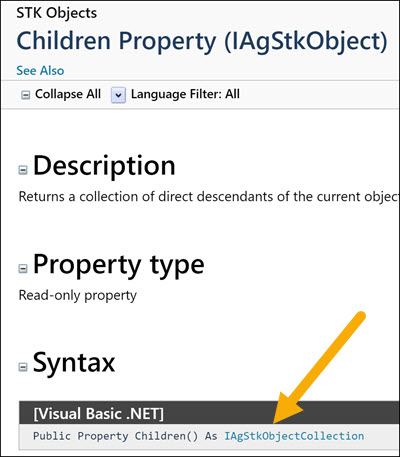Click the Property type heading

click(119, 265)
